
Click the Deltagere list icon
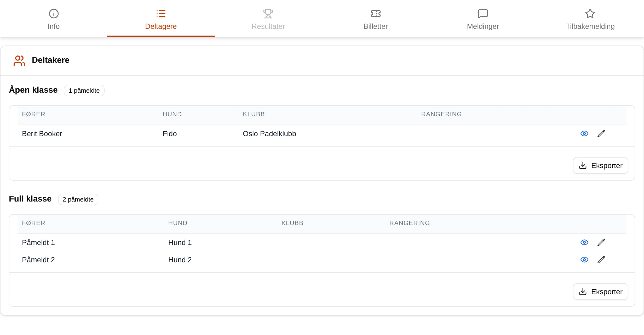pos(161,14)
